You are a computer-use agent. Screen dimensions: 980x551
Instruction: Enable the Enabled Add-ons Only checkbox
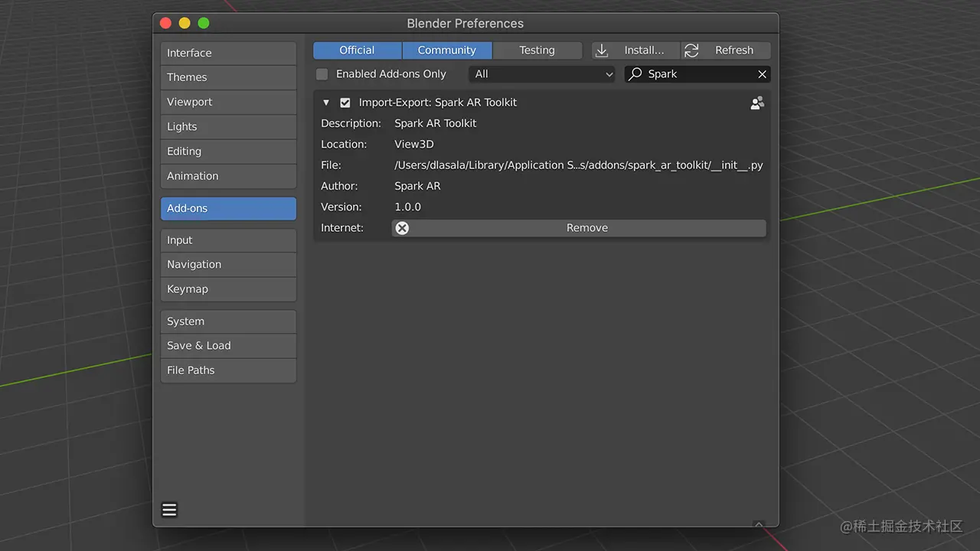322,74
